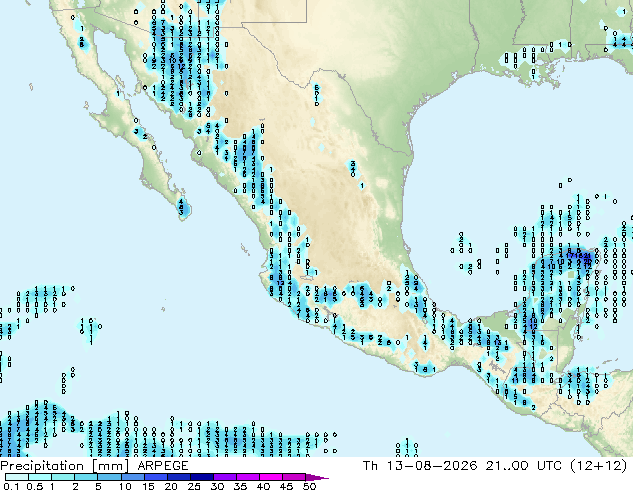
Task: Click the legend scale value "45"
Action: [286, 486]
